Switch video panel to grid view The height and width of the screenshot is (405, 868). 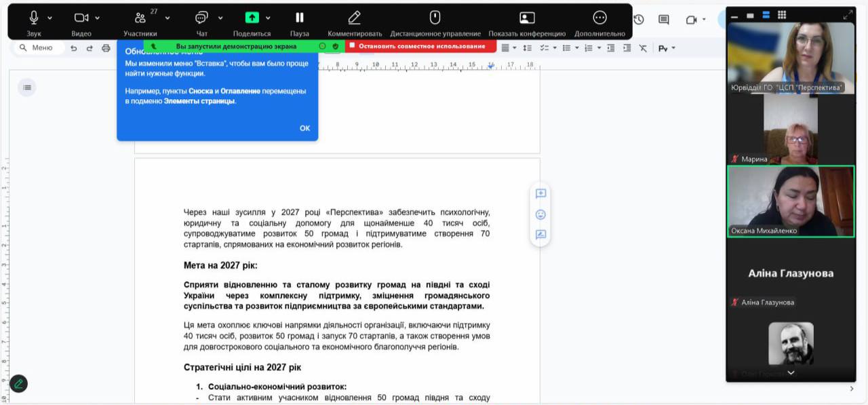point(782,15)
